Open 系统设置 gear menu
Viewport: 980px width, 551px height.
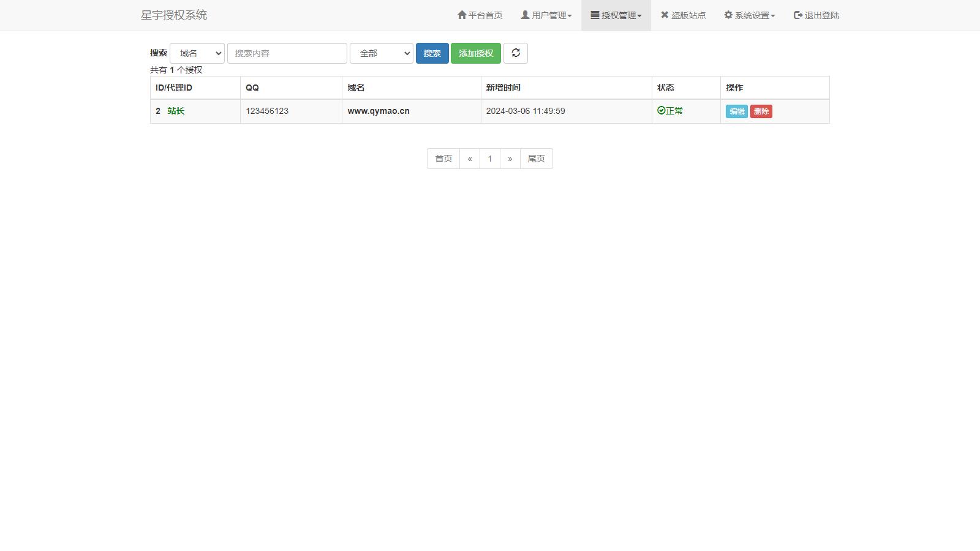(x=749, y=15)
